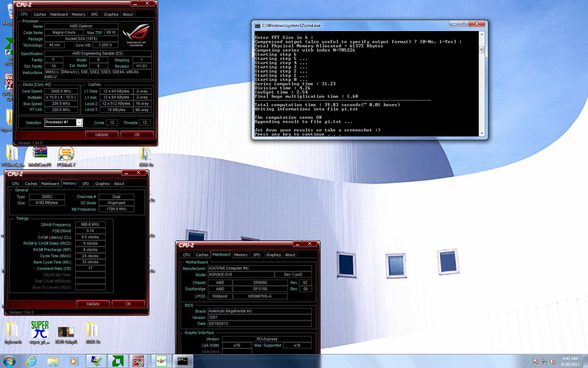The width and height of the screenshot is (588, 368).
Task: Open Processor selection dropdown in CPU-Z
Action: point(79,122)
